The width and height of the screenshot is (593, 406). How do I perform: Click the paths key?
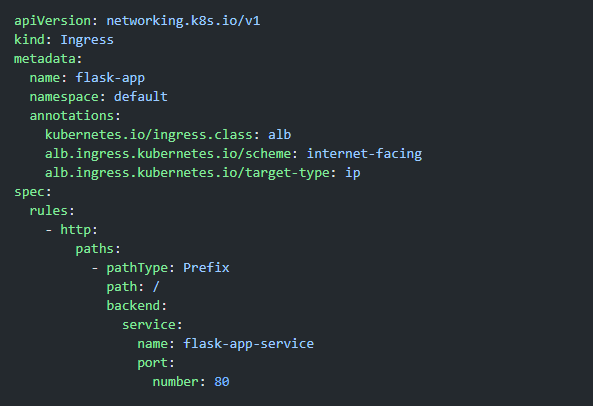tap(95, 249)
